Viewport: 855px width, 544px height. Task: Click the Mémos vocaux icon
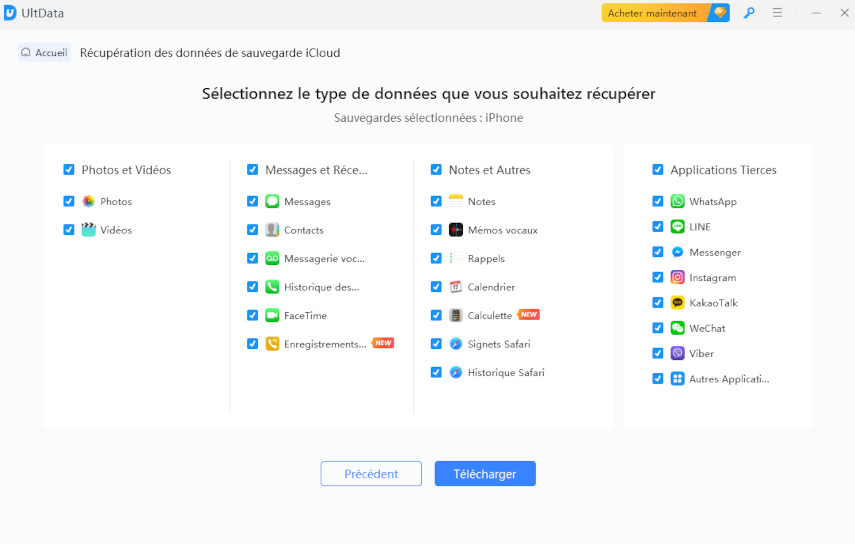(456, 229)
